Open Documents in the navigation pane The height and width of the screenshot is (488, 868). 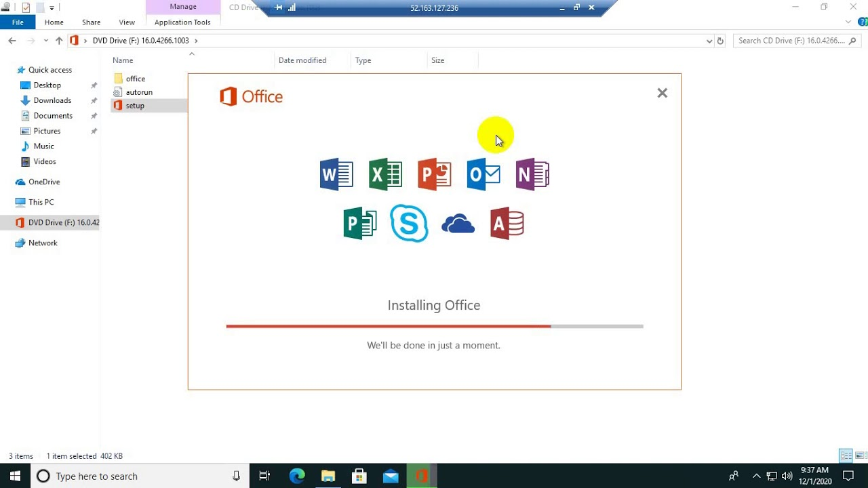click(x=46, y=116)
